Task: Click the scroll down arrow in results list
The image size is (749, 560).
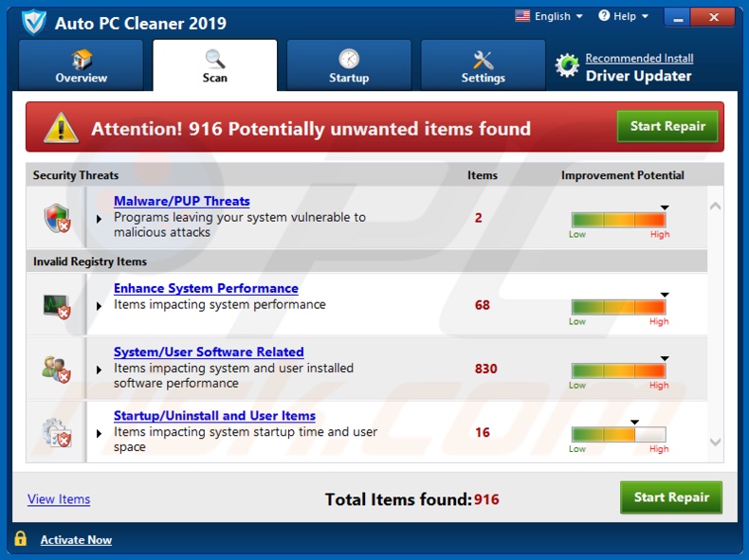Action: (x=715, y=443)
